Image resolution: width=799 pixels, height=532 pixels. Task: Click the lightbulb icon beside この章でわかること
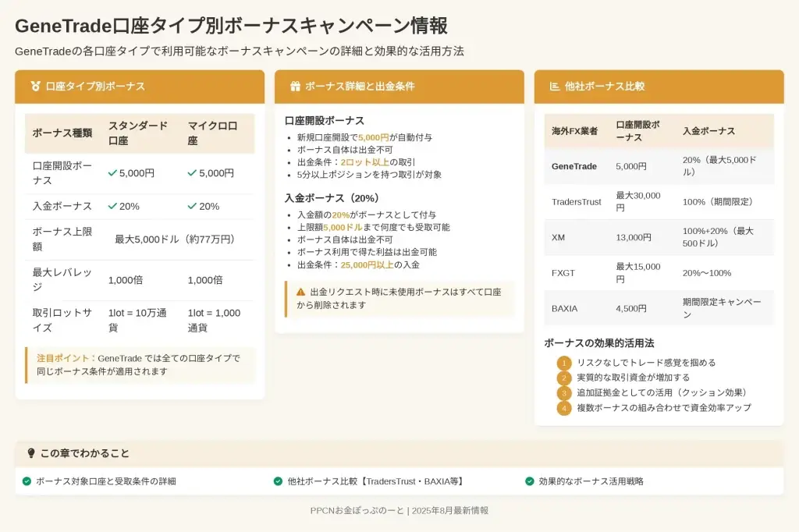coord(31,453)
